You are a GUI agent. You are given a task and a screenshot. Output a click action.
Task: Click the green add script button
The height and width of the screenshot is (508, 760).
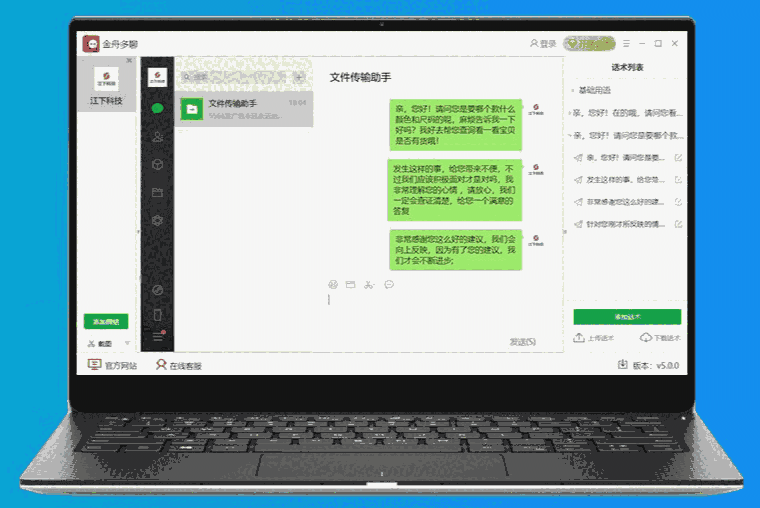click(x=627, y=317)
